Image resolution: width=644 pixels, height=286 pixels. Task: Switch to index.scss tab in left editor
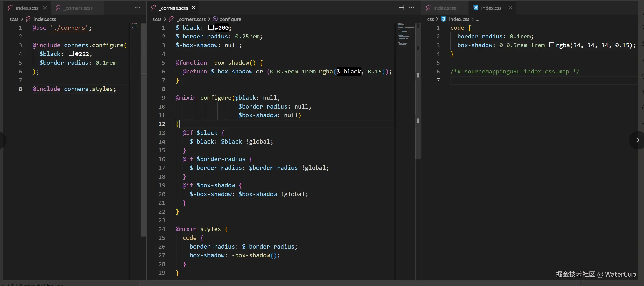pyautogui.click(x=27, y=8)
